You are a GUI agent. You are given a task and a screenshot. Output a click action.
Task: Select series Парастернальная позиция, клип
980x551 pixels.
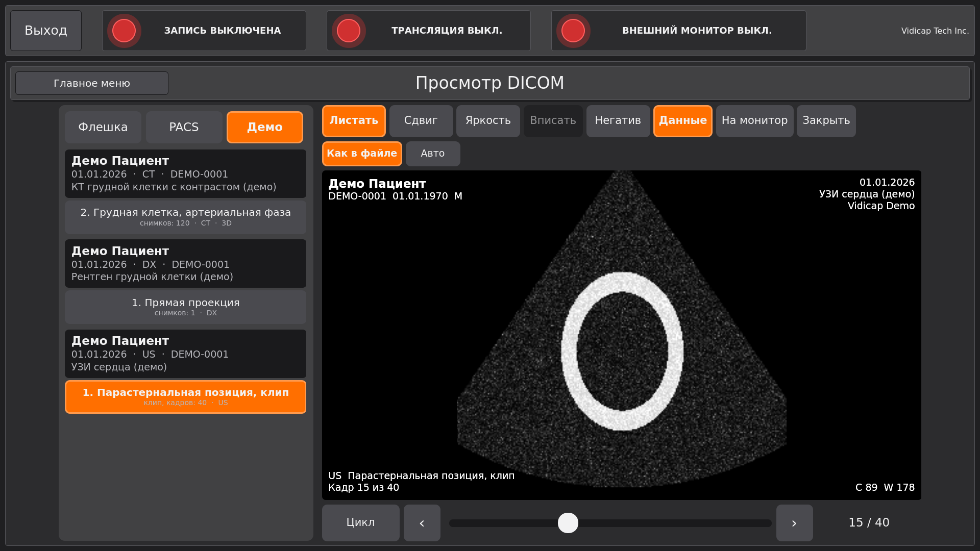[185, 397]
